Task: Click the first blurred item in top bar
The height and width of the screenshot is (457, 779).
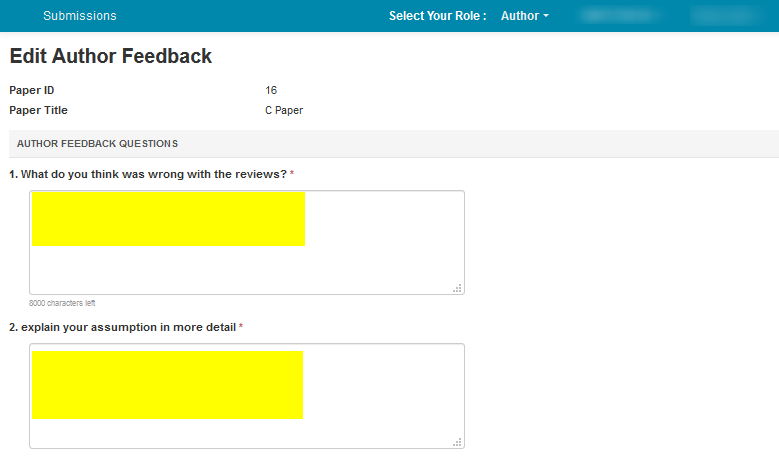Action: tap(617, 16)
